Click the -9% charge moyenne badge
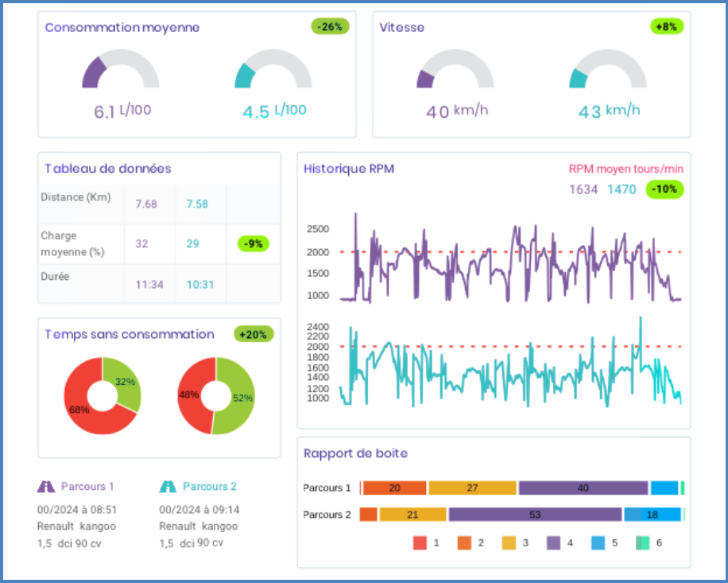 [x=253, y=243]
